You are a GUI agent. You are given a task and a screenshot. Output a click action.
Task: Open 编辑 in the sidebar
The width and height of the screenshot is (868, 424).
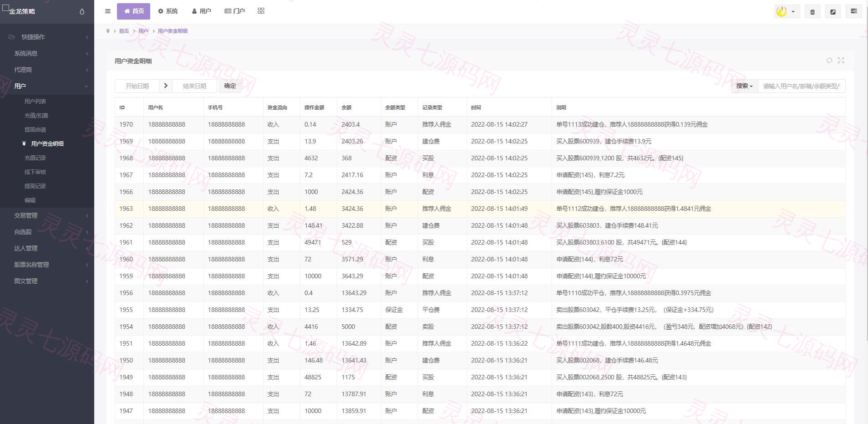pos(30,200)
